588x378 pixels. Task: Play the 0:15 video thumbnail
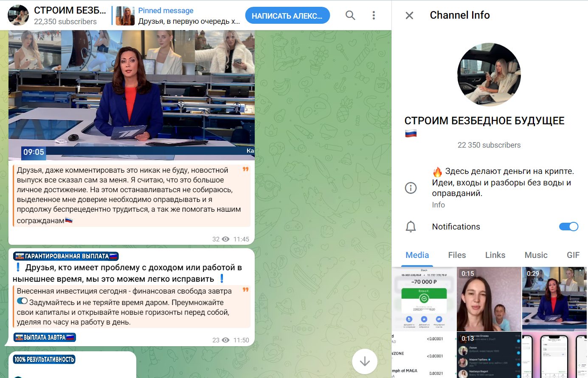489,299
